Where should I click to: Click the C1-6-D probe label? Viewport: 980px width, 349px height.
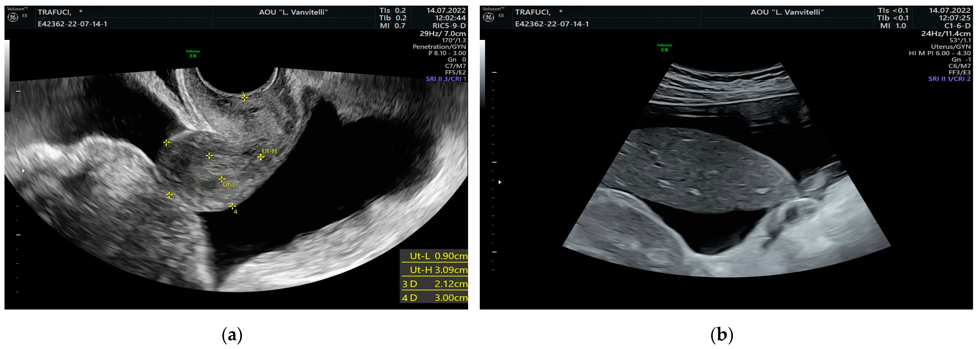coord(957,26)
